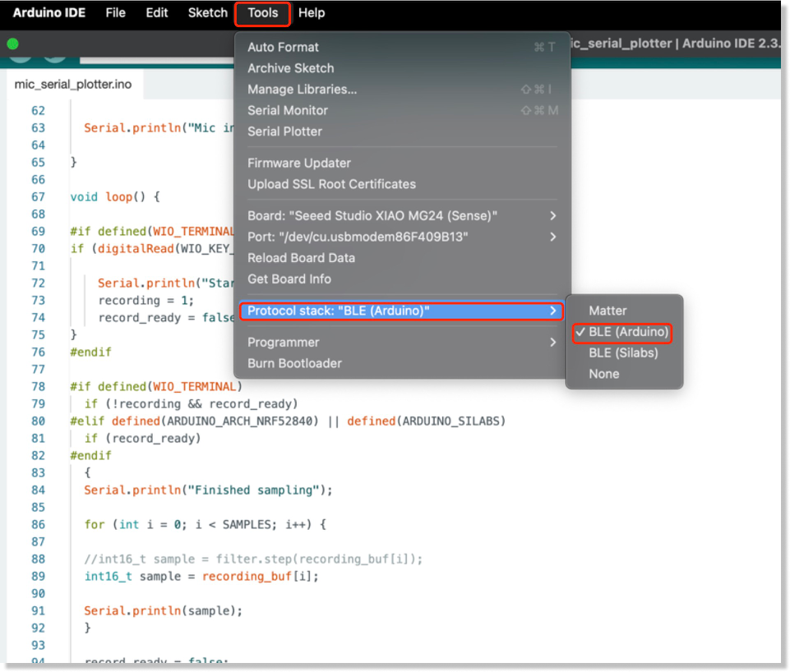This screenshot has width=790, height=672.
Task: Click the 'for (int i = 0' loop line
Action: point(205,525)
